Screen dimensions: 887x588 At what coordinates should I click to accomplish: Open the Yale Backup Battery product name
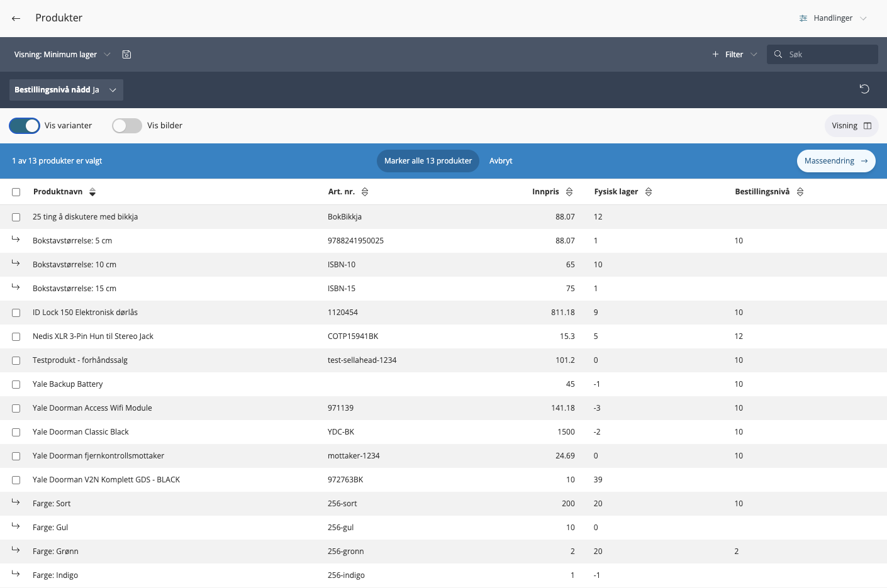67,384
